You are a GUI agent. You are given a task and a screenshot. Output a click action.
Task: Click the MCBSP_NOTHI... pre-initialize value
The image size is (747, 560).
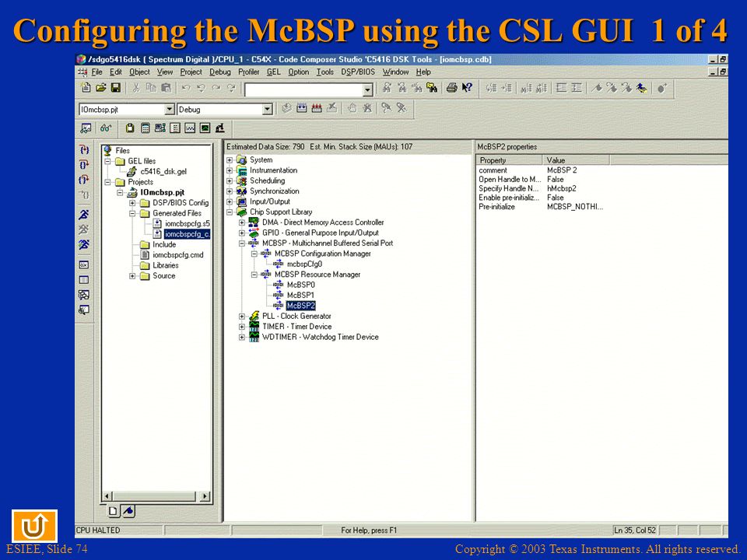coord(574,207)
